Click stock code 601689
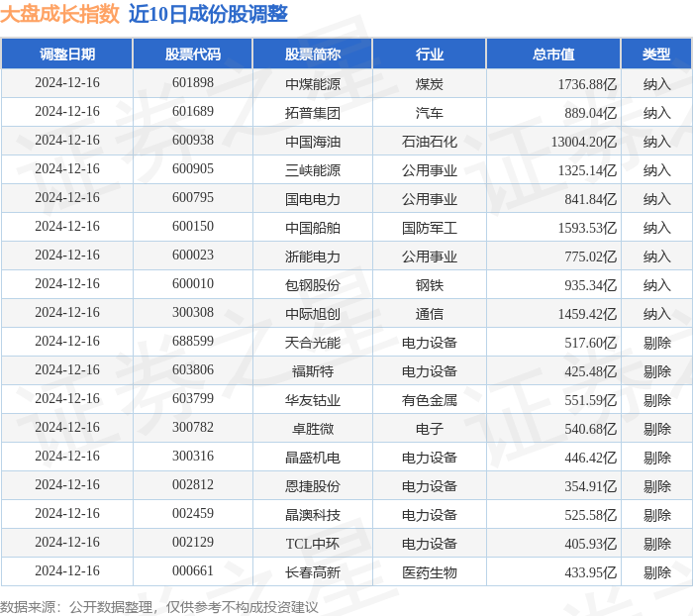 (193, 112)
